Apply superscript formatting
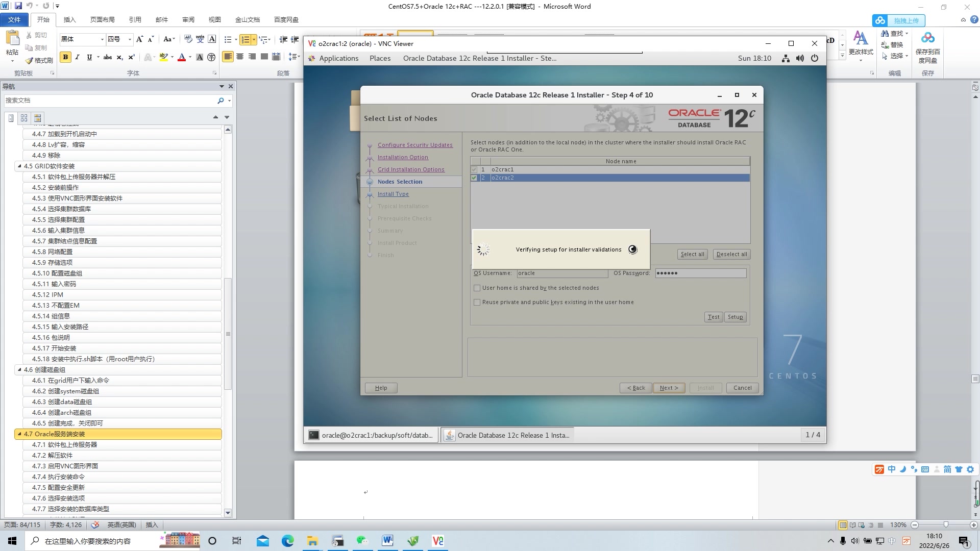 131,57
